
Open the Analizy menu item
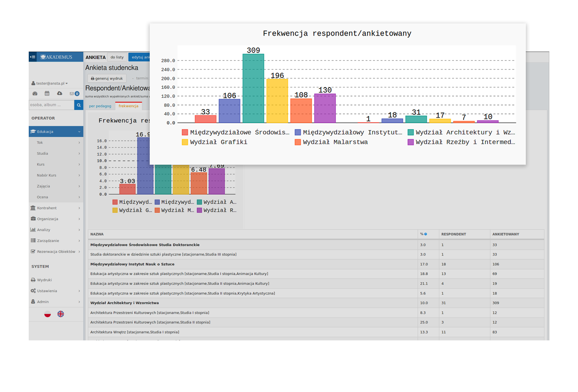tap(56, 230)
